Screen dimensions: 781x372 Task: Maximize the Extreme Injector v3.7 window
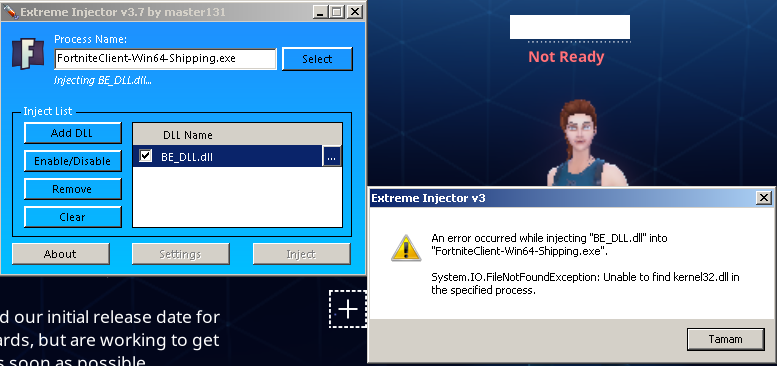[x=337, y=12]
